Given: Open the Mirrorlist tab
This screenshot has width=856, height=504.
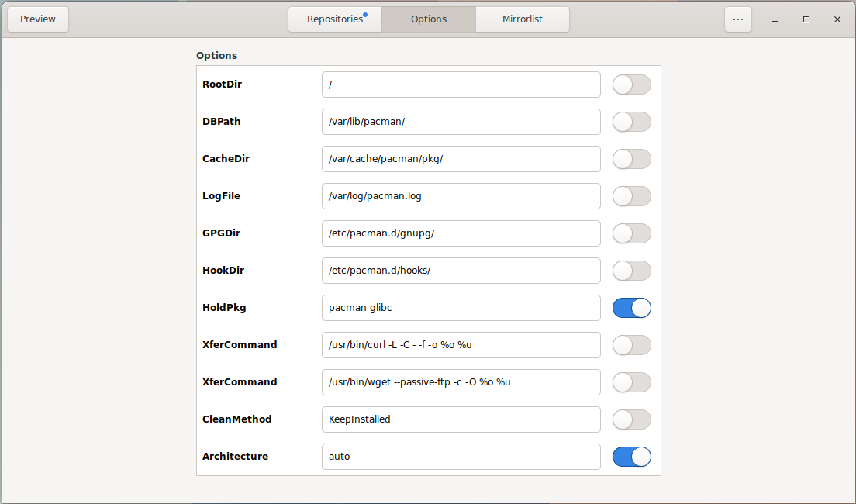Looking at the screenshot, I should pyautogui.click(x=523, y=19).
